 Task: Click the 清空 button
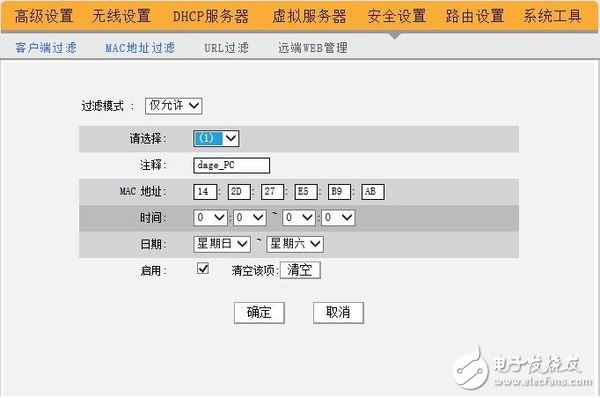300,270
